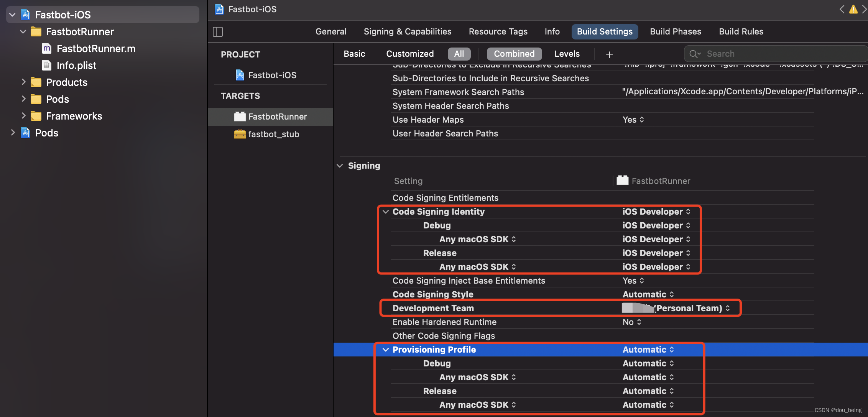Click the magnifier icon in the Search field
The width and height of the screenshot is (868, 417).
click(695, 54)
